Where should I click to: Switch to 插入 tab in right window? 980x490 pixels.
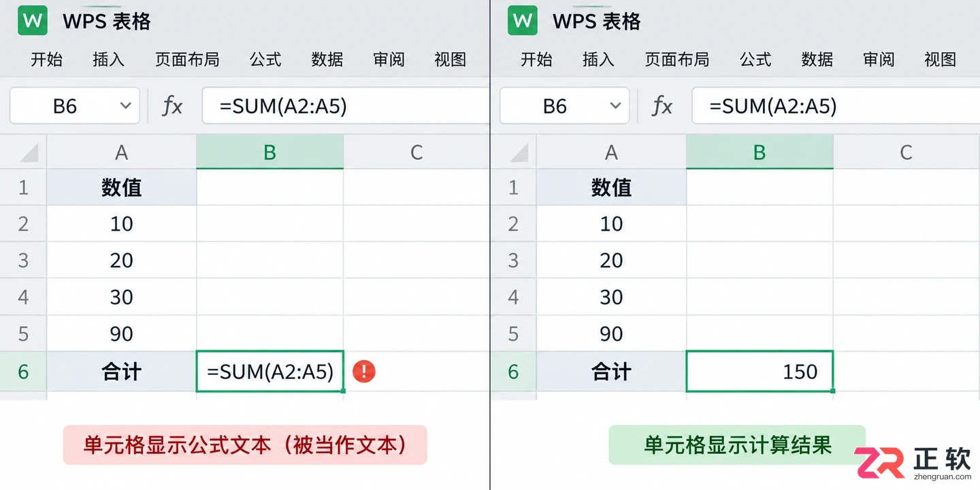(x=599, y=60)
